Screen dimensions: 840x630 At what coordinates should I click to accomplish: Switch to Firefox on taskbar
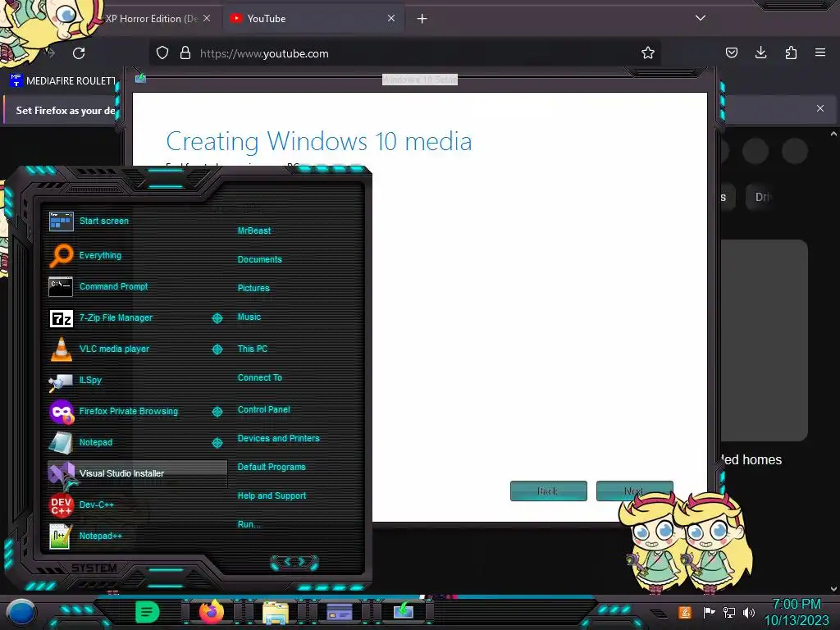[x=211, y=612]
